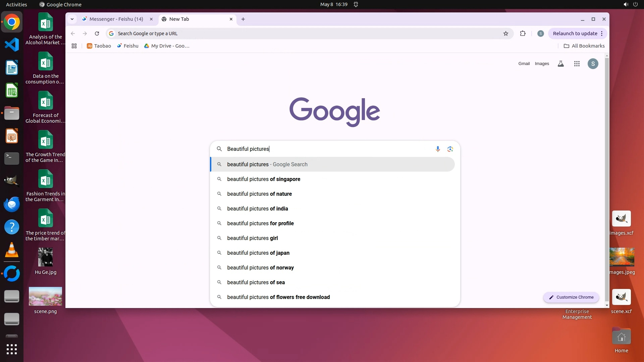
Task: Bookmark this tab with star icon
Action: point(506,34)
